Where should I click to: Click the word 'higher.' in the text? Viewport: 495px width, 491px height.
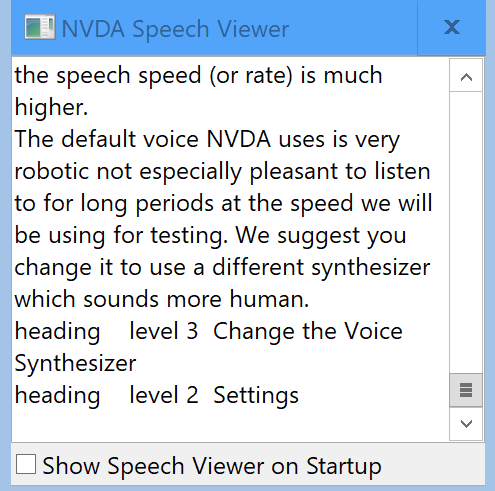(51, 107)
